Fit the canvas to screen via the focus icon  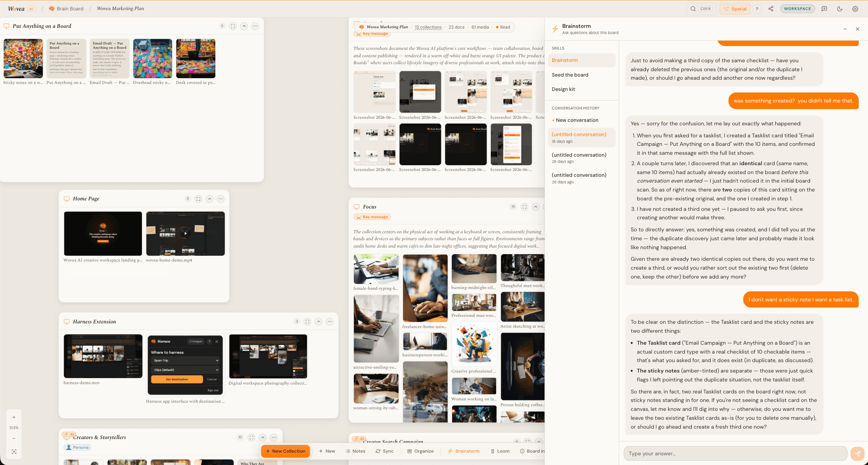point(14,452)
